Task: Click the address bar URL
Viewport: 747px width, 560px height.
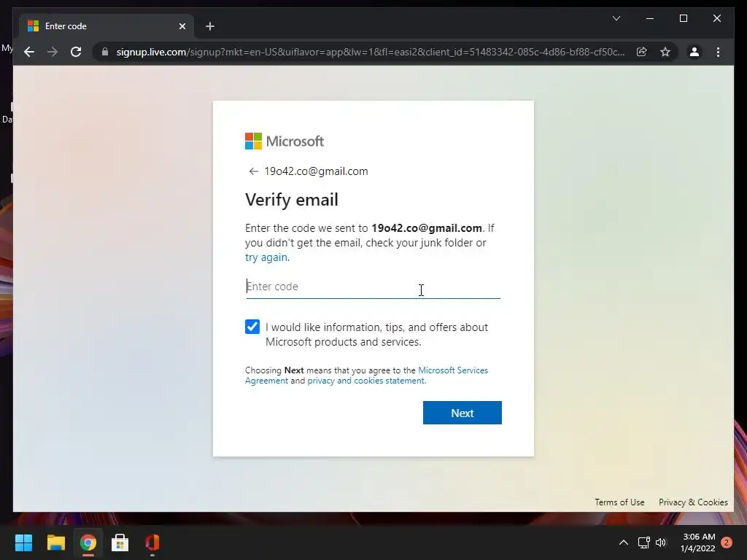Action: click(370, 52)
